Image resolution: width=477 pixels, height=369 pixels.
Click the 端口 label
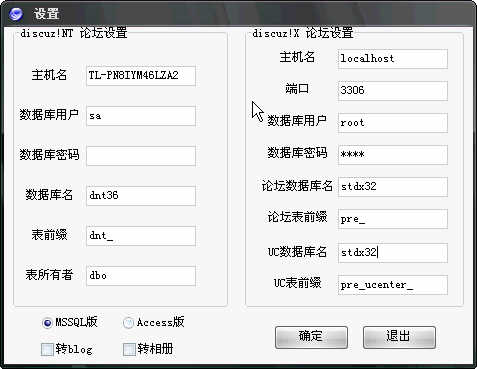coord(297,89)
